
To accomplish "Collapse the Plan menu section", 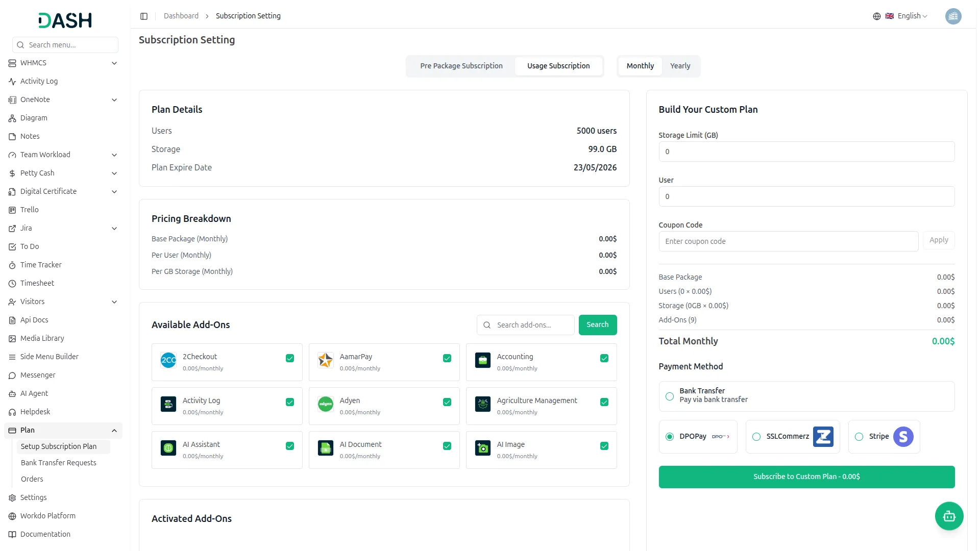I will tap(63, 430).
